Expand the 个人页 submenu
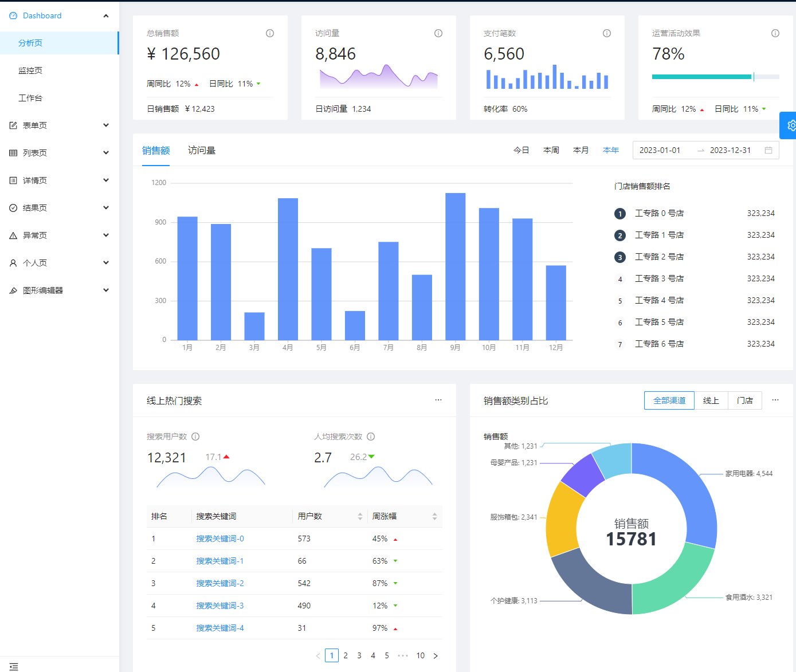The width and height of the screenshot is (796, 672). tap(106, 263)
